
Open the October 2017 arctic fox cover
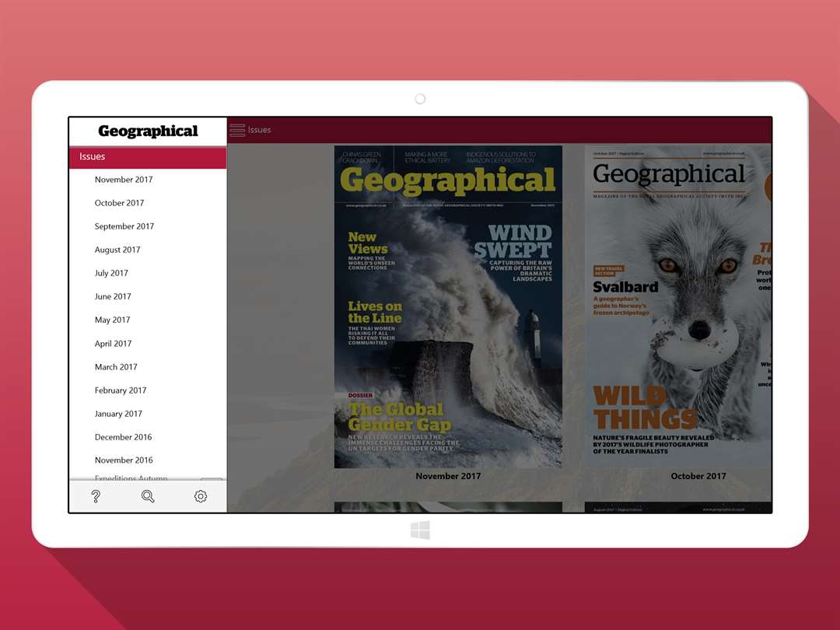[x=677, y=307]
